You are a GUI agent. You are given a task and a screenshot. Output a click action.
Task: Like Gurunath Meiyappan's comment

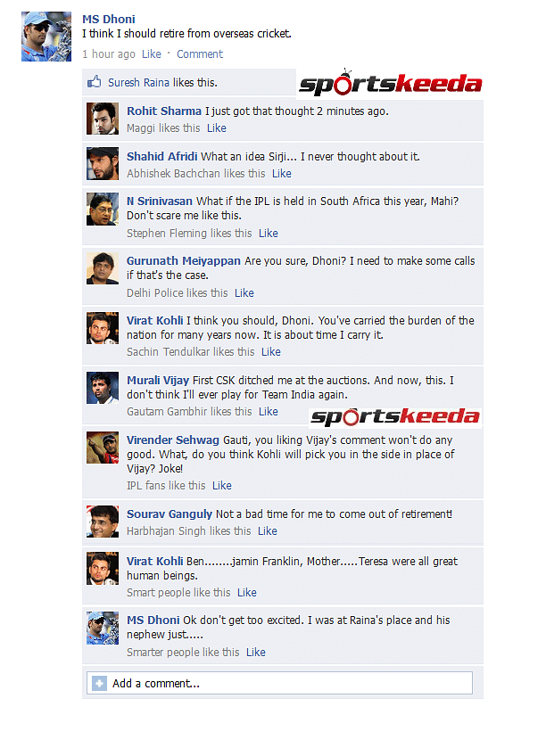coord(244,293)
